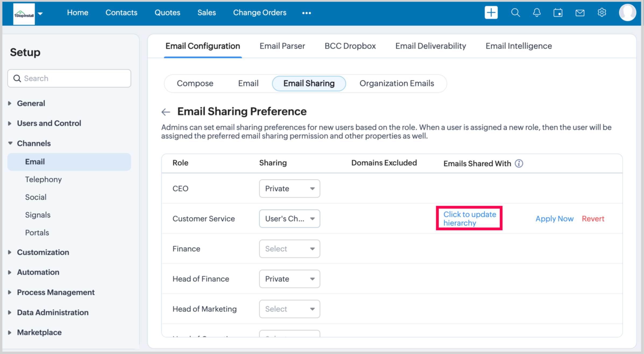Open Customer Service sharing dropdown
This screenshot has height=354, width=644.
[289, 219]
